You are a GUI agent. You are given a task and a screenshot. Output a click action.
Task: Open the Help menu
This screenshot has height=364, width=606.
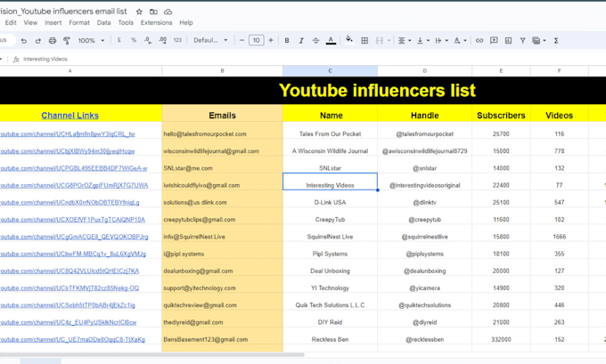point(186,23)
